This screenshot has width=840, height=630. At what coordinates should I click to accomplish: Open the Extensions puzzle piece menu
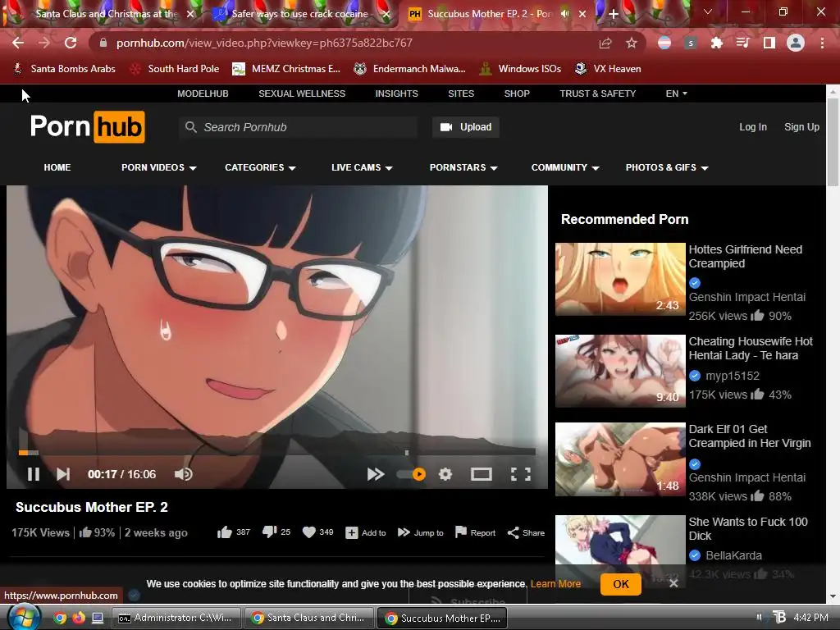[716, 43]
